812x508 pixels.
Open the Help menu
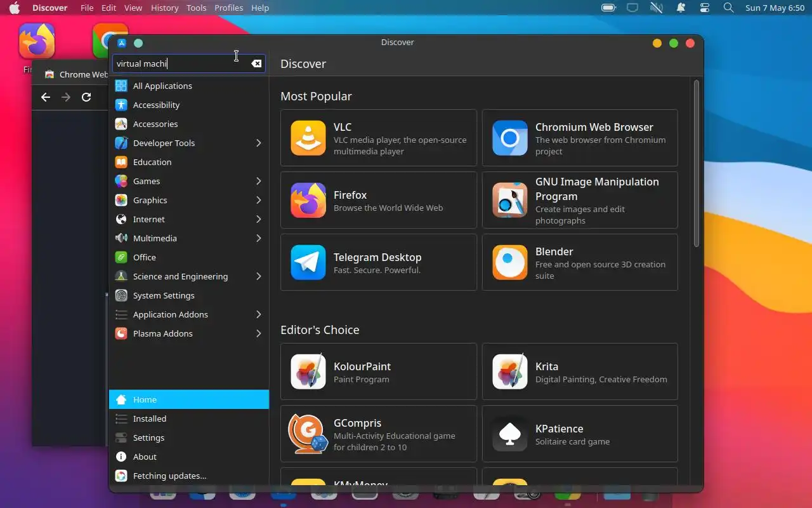(260, 8)
